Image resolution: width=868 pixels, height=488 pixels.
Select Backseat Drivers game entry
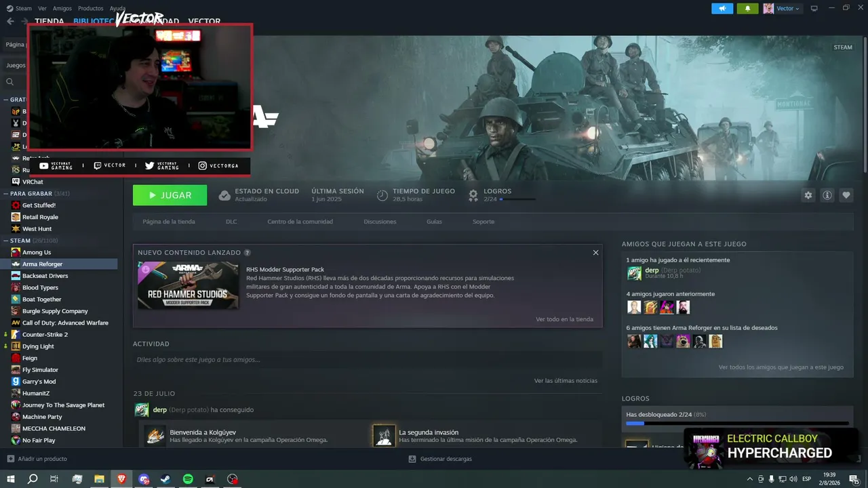[x=45, y=276]
